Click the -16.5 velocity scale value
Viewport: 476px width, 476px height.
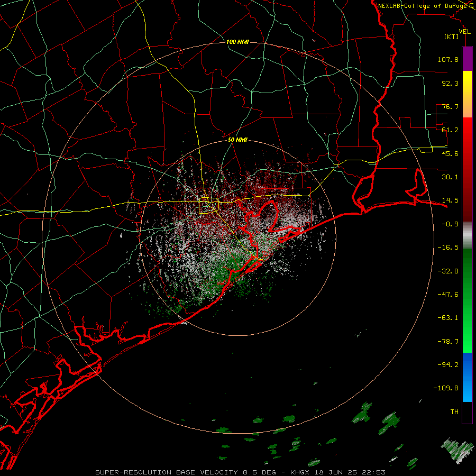pyautogui.click(x=448, y=248)
